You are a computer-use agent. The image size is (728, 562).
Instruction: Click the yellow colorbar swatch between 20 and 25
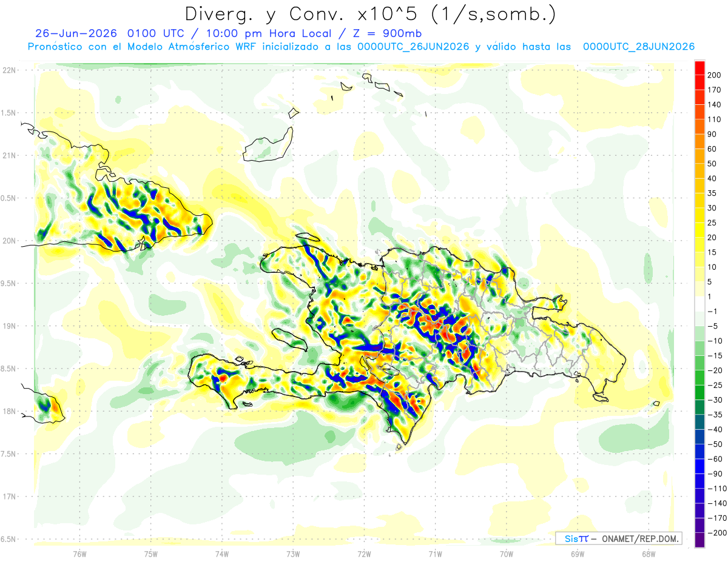[x=699, y=230]
